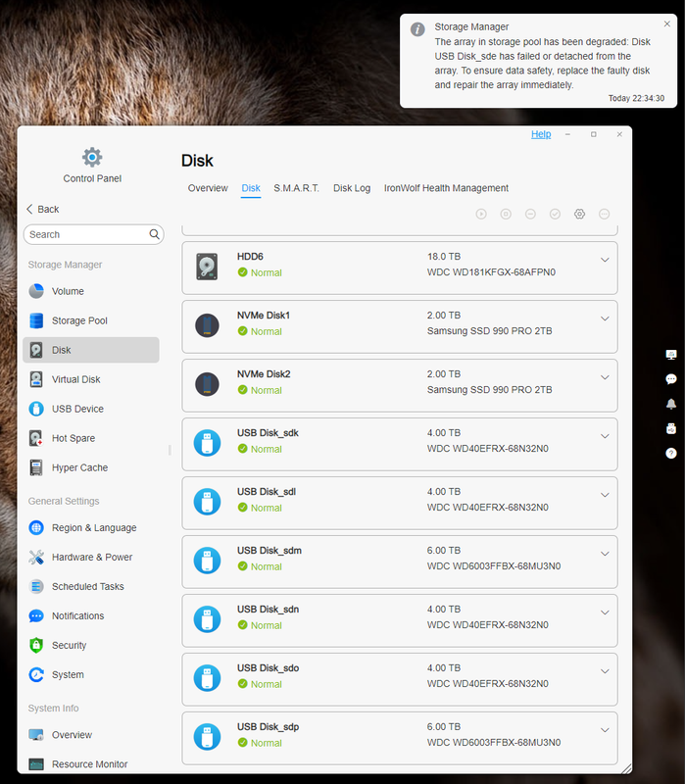
Task: Click the USB Disk_sdk drive thumbnail
Action: (207, 443)
